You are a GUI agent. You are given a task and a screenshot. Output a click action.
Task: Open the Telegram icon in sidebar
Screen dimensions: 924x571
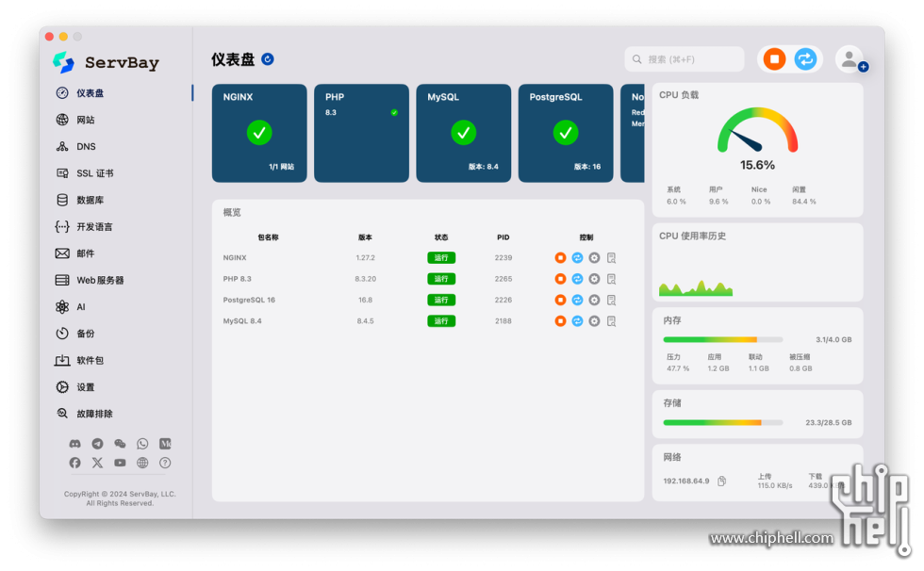97,444
